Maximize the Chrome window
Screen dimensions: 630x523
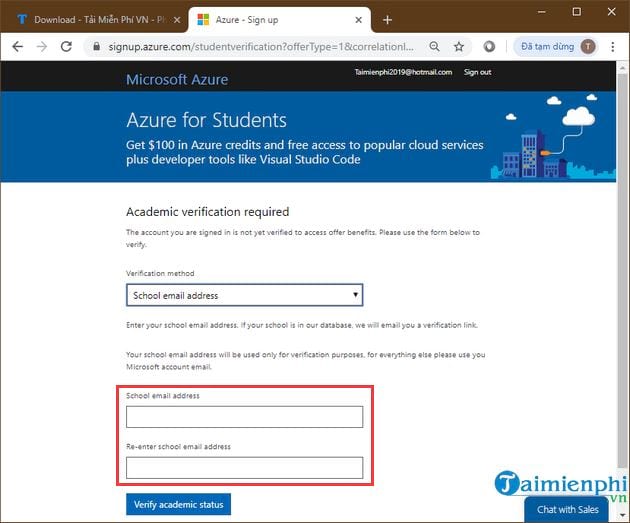[x=577, y=12]
